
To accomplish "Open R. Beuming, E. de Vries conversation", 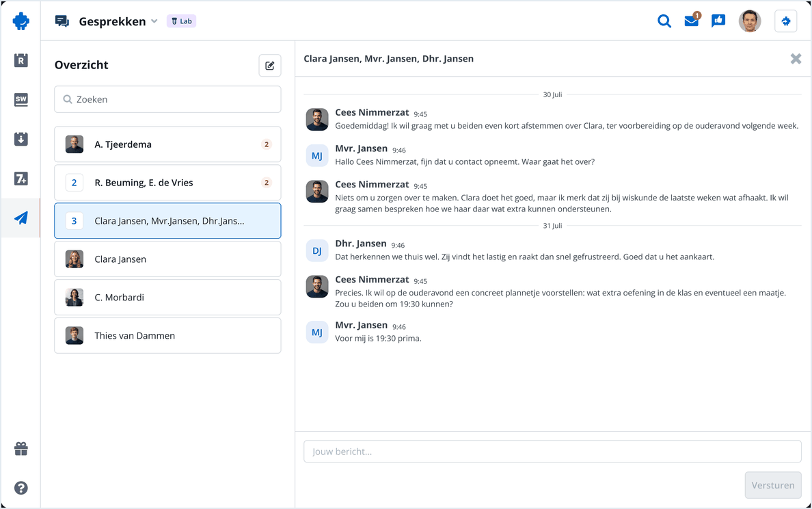I will 167,183.
